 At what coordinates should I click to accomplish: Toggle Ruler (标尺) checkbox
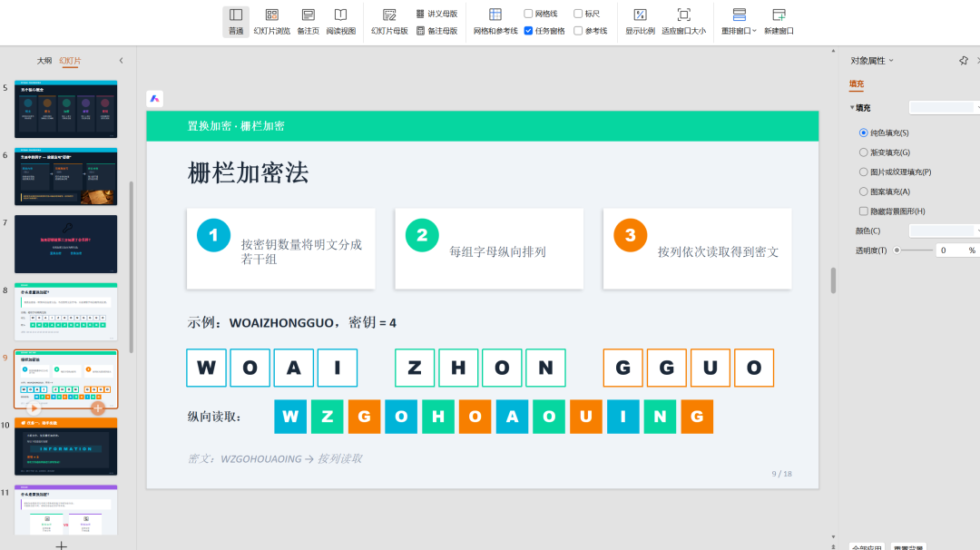tap(578, 14)
